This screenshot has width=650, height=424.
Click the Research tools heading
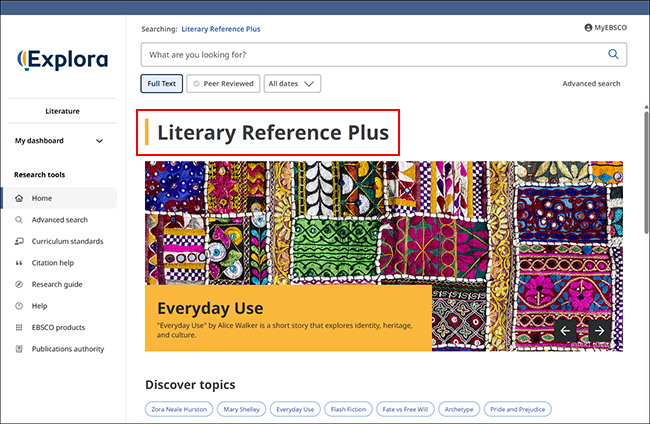(x=39, y=174)
